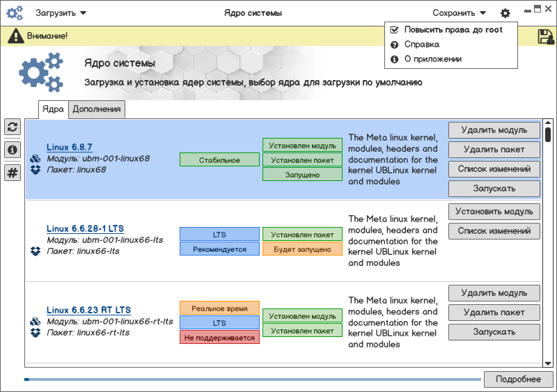This screenshot has width=557, height=392.
Task: Click the Внимание! warning text
Action: click(x=47, y=36)
